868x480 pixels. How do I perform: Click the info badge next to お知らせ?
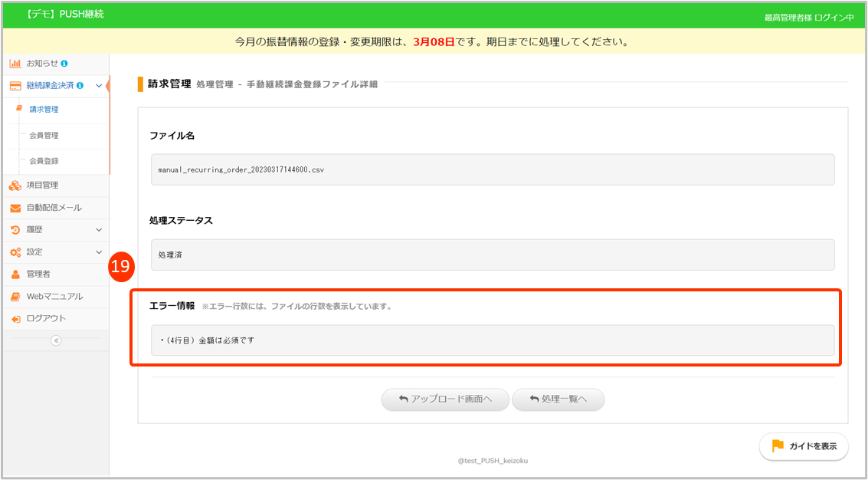(x=64, y=64)
